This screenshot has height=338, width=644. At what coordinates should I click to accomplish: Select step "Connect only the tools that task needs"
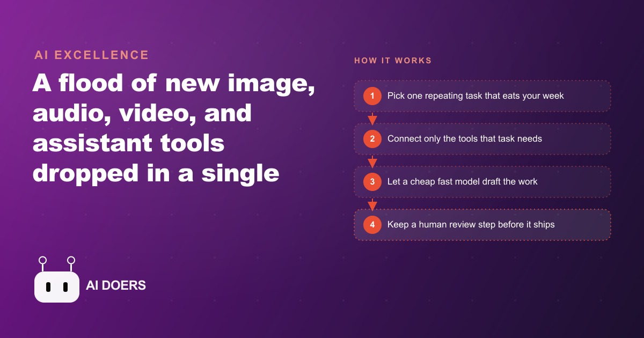tap(482, 139)
